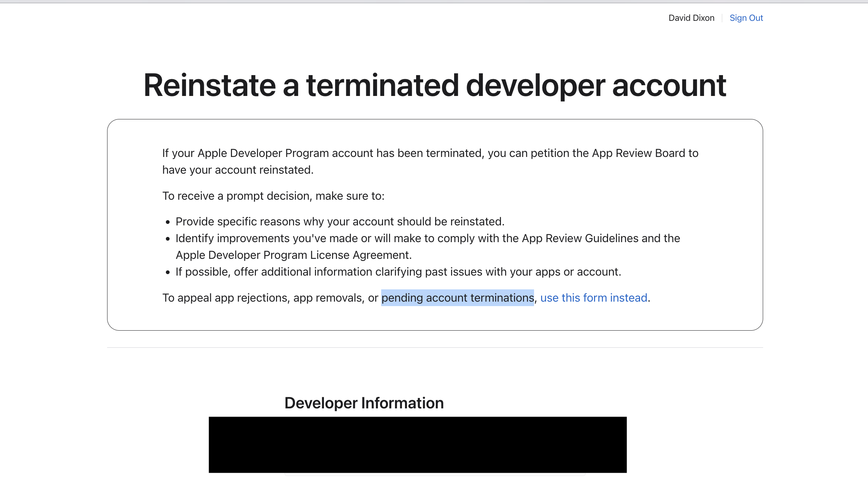Click 'have your account reinstated.' text line

point(238,170)
